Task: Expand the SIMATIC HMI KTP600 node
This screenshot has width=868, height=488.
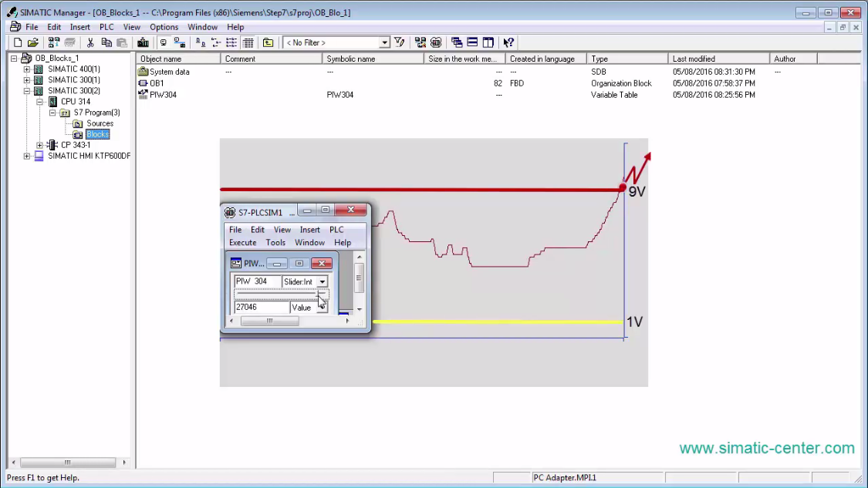Action: click(x=26, y=156)
